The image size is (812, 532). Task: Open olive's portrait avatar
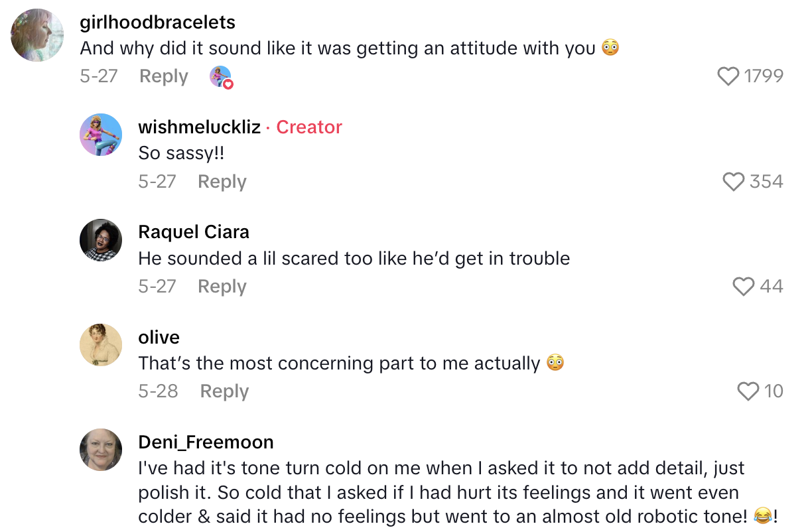(x=101, y=345)
